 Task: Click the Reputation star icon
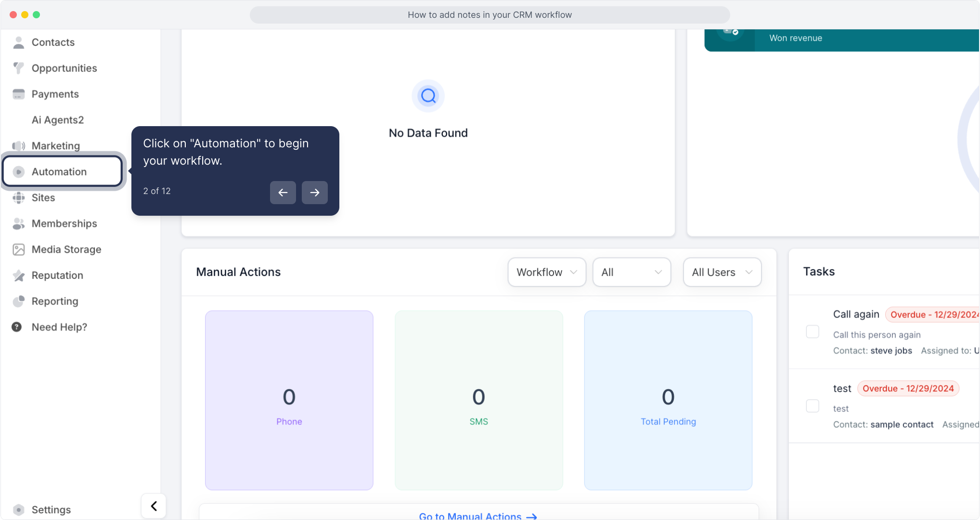coord(18,275)
